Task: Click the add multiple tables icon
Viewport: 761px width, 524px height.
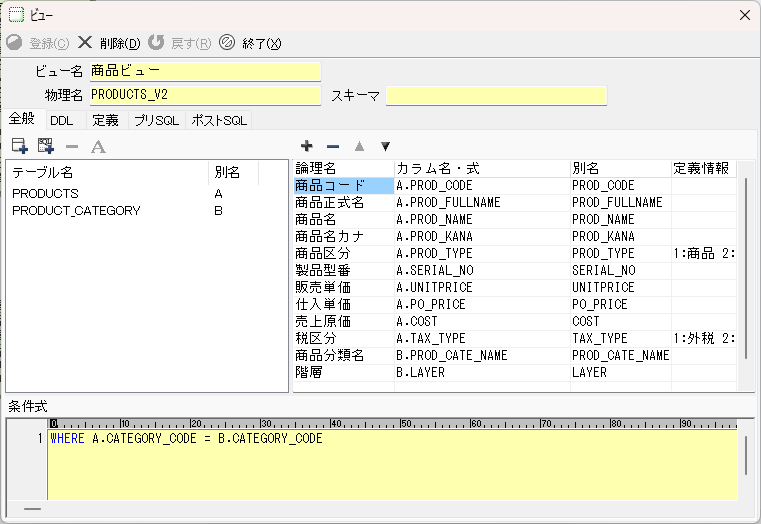Action: tap(46, 146)
